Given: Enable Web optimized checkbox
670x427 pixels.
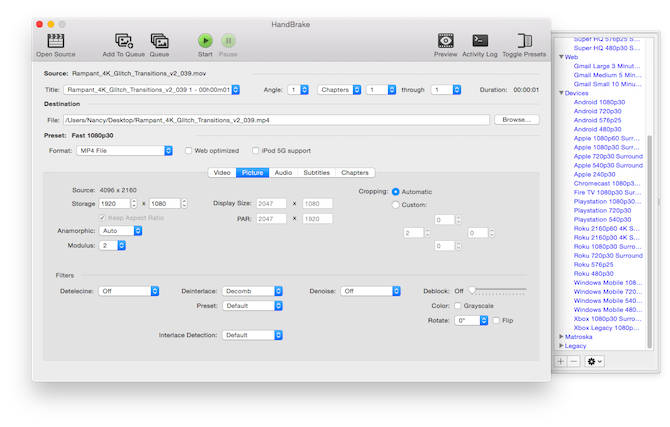Looking at the screenshot, I should 188,150.
